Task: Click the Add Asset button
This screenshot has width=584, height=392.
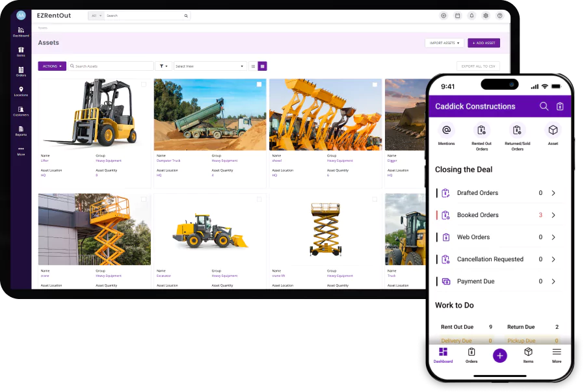Action: tap(483, 43)
